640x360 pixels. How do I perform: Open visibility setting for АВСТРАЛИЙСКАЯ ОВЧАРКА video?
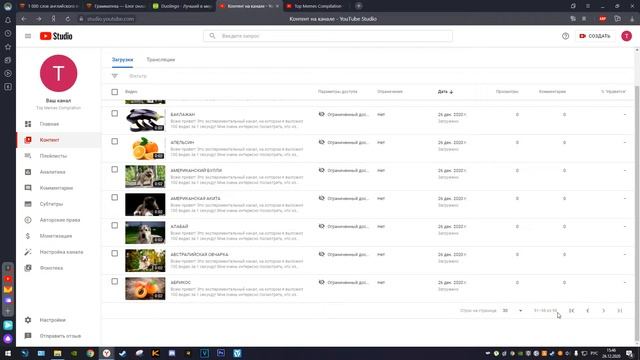point(343,254)
